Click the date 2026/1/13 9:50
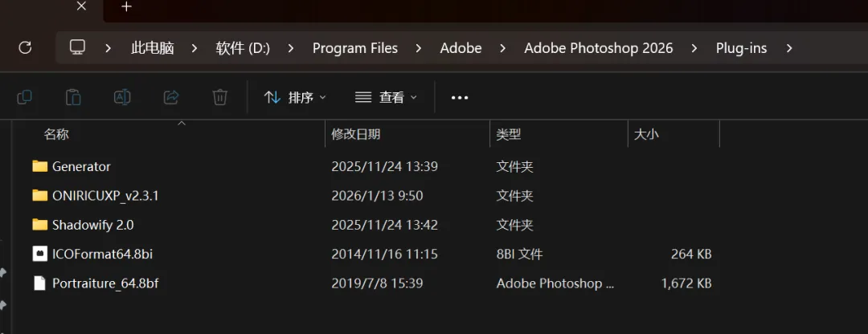 [377, 195]
